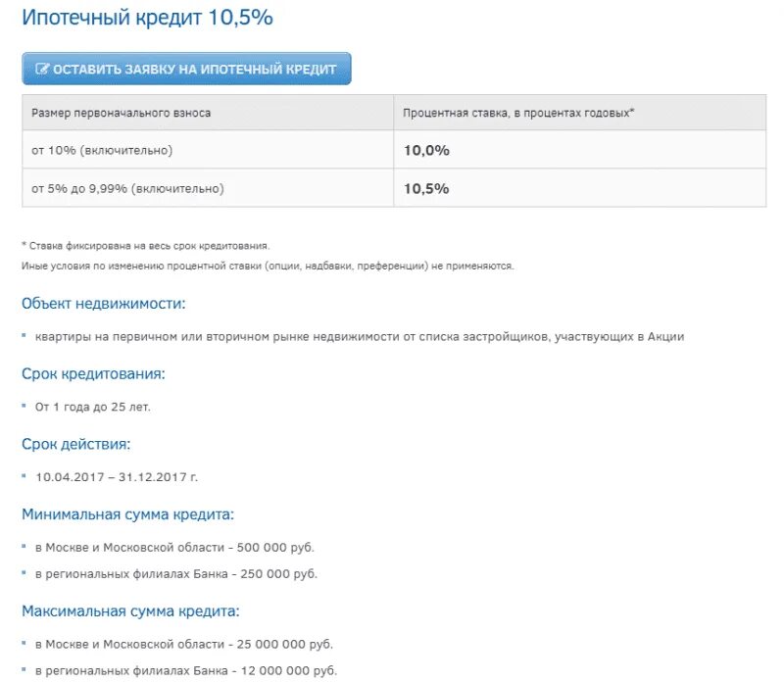Click the 10,0% interest rate cell
The image size is (784, 682).
[x=426, y=150]
